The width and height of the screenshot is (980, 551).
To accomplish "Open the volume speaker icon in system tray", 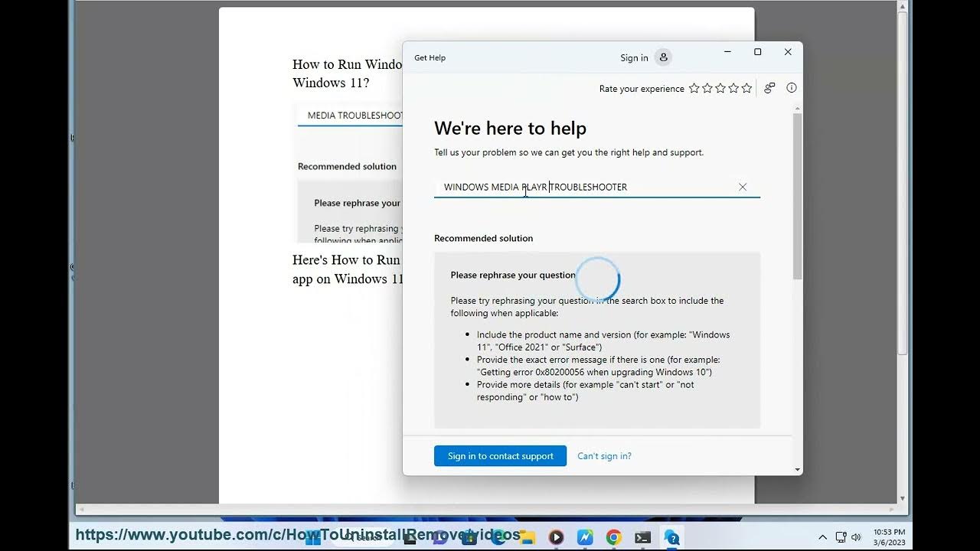I will tap(856, 537).
